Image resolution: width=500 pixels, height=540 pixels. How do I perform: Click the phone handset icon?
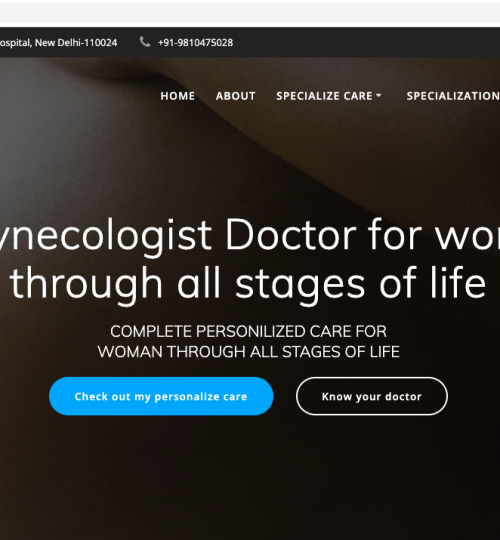point(145,42)
